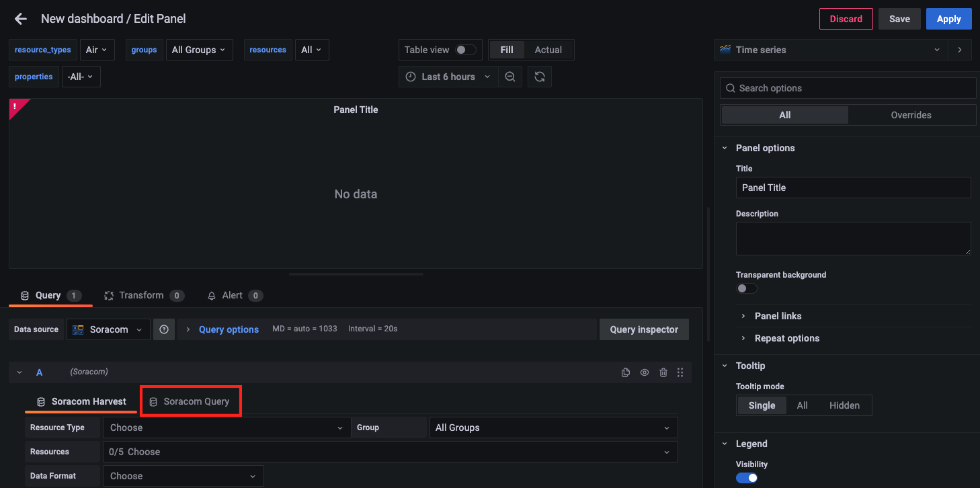Viewport: 980px width, 488px height.
Task: Select the Soracom Harvest tab
Action: tap(82, 401)
